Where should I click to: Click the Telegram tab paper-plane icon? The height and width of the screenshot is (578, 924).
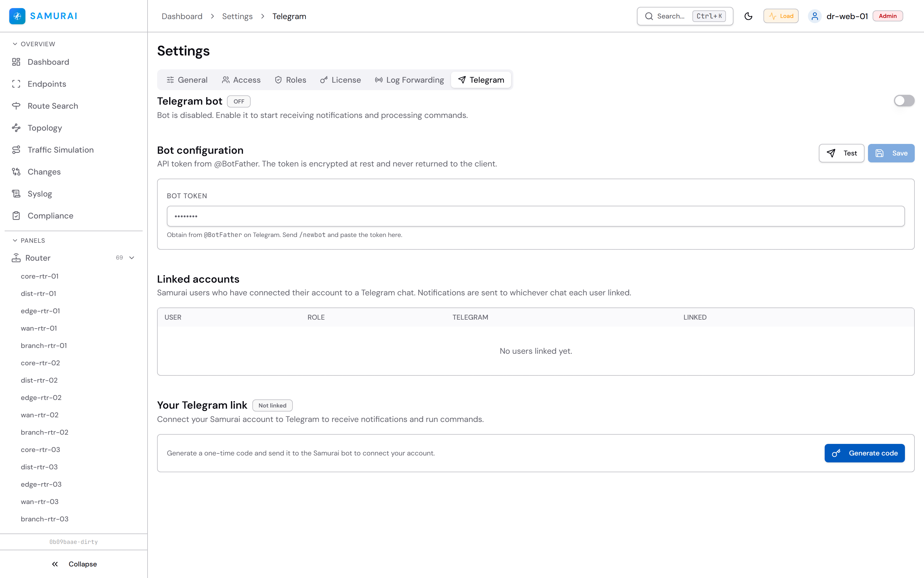462,80
